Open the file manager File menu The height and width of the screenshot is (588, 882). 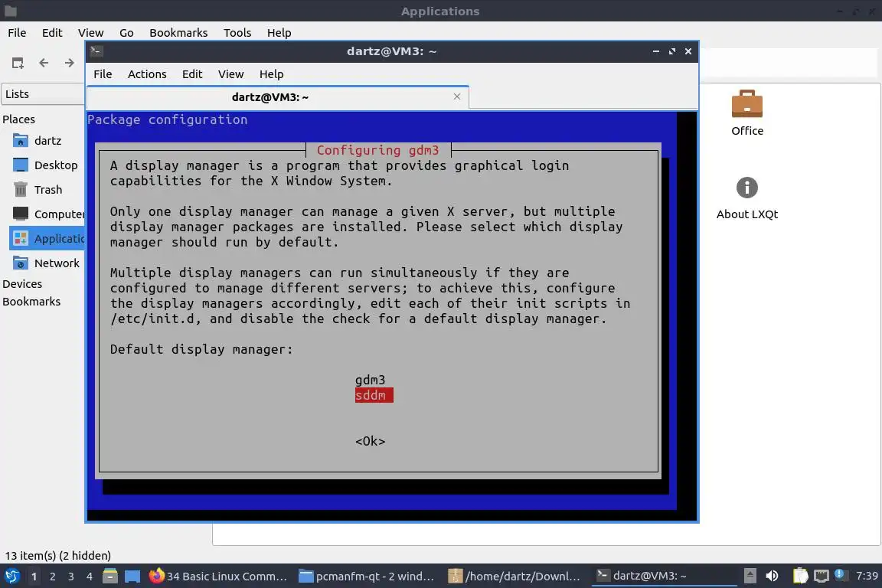17,33
